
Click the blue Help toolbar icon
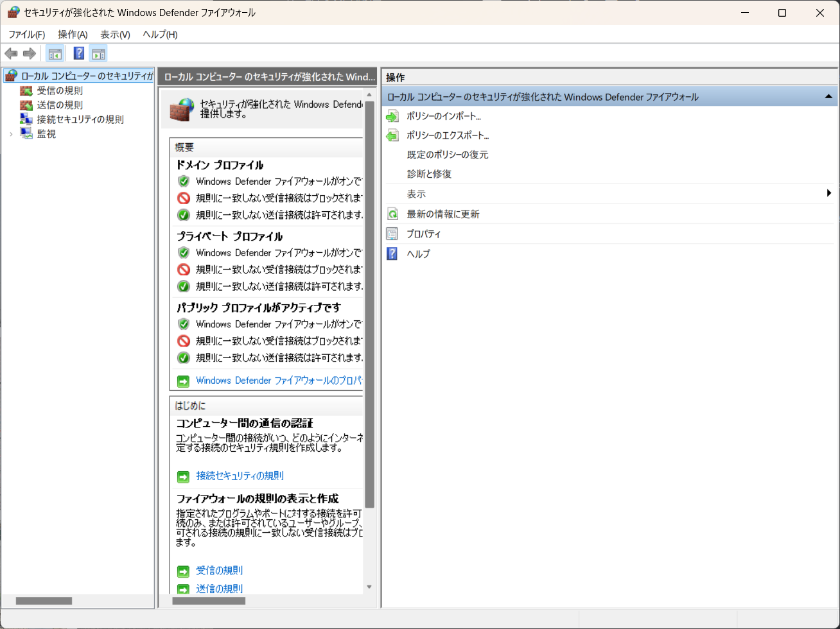pyautogui.click(x=79, y=53)
